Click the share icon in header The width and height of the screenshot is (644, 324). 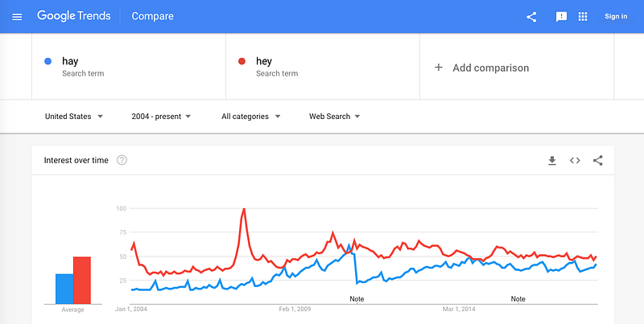tap(531, 16)
